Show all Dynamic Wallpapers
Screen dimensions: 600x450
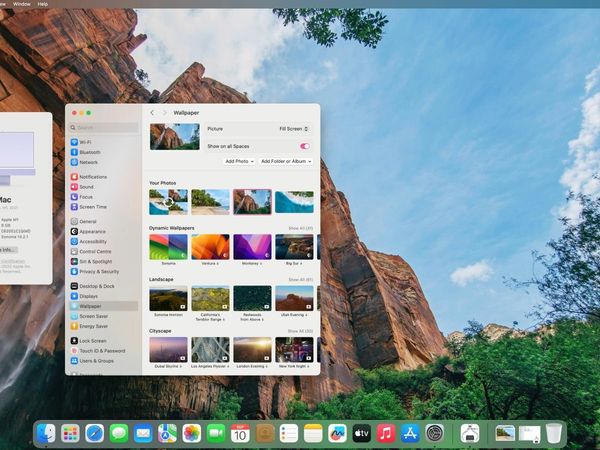300,228
